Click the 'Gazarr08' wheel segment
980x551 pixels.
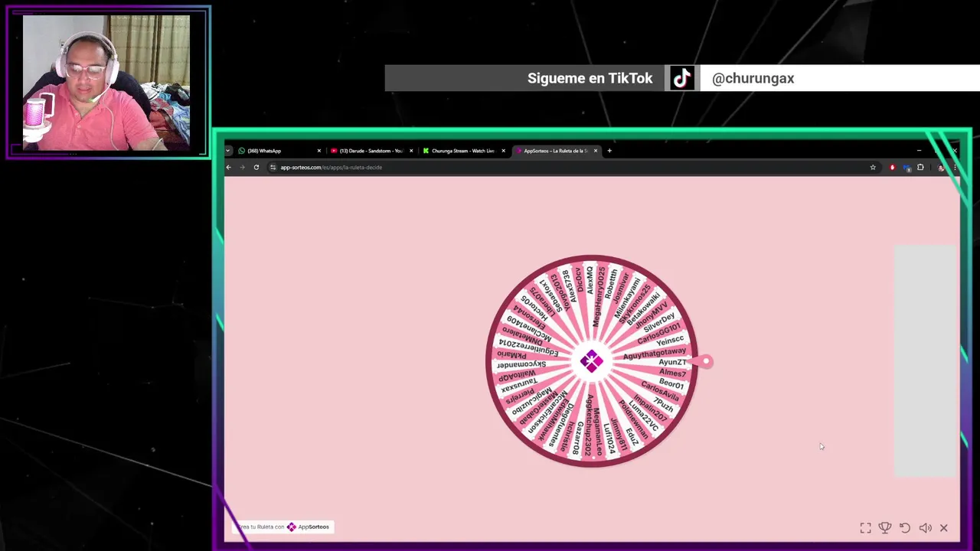[x=580, y=438]
